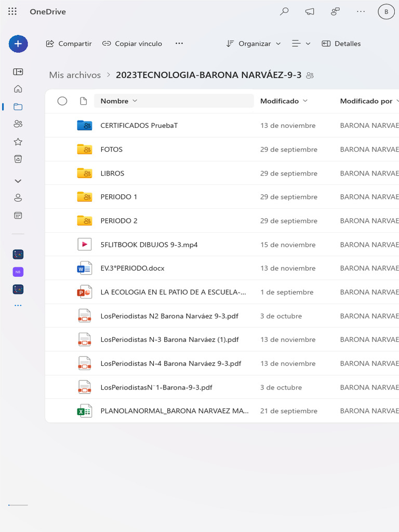Click the FOTOS folder icon
Image resolution: width=399 pixels, height=532 pixels.
pos(85,149)
